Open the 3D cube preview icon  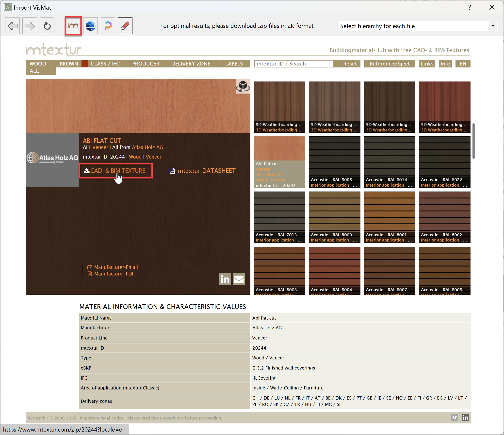243,86
